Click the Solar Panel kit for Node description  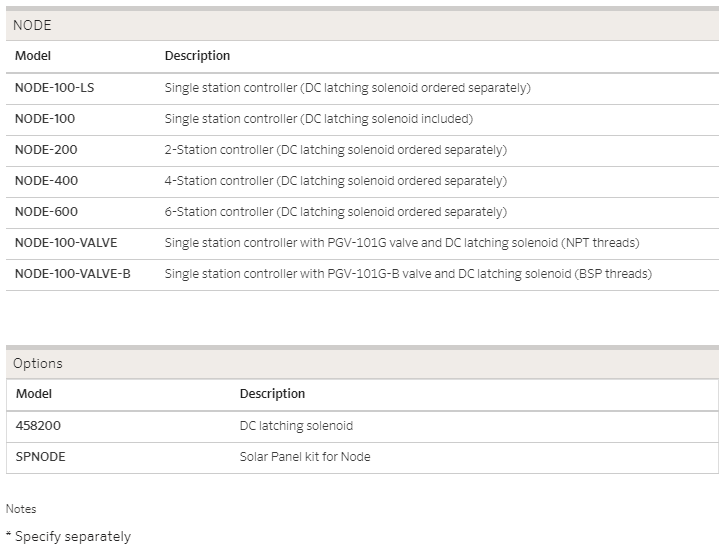(x=305, y=457)
